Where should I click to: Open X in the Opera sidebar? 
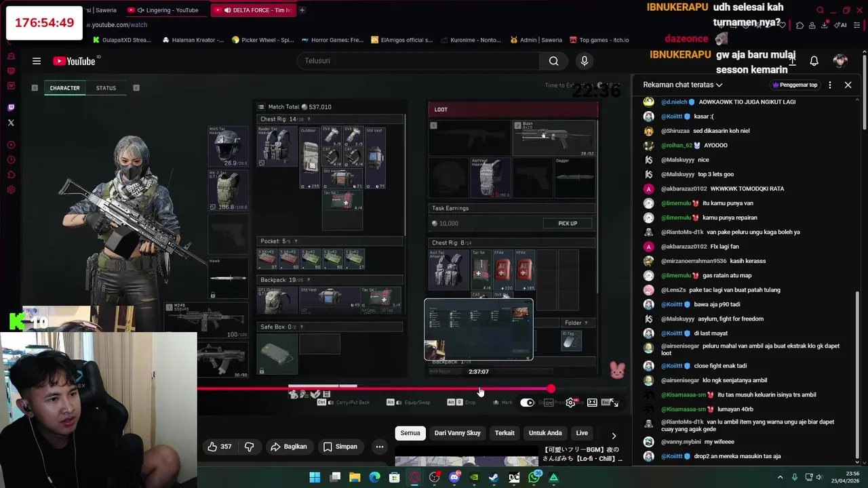[x=11, y=123]
